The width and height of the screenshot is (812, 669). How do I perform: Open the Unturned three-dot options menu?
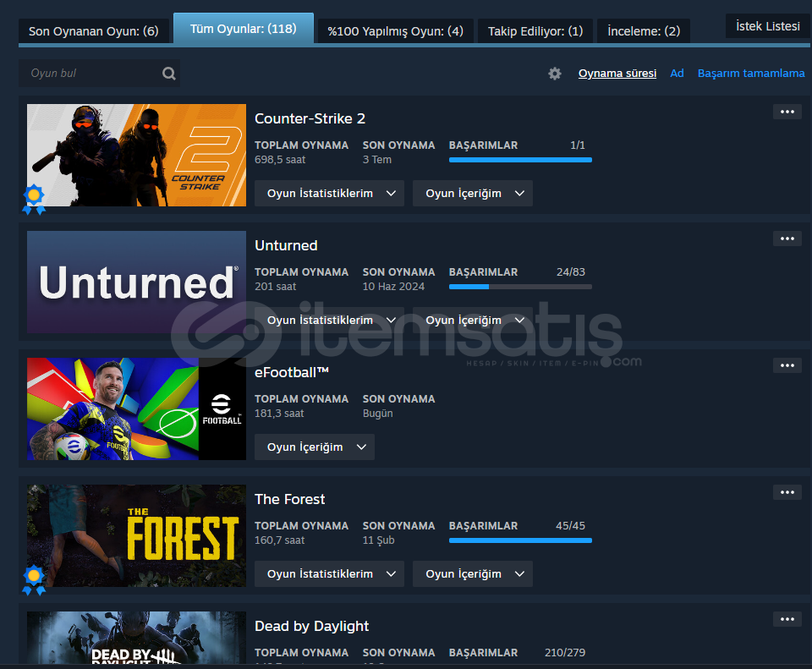(787, 239)
